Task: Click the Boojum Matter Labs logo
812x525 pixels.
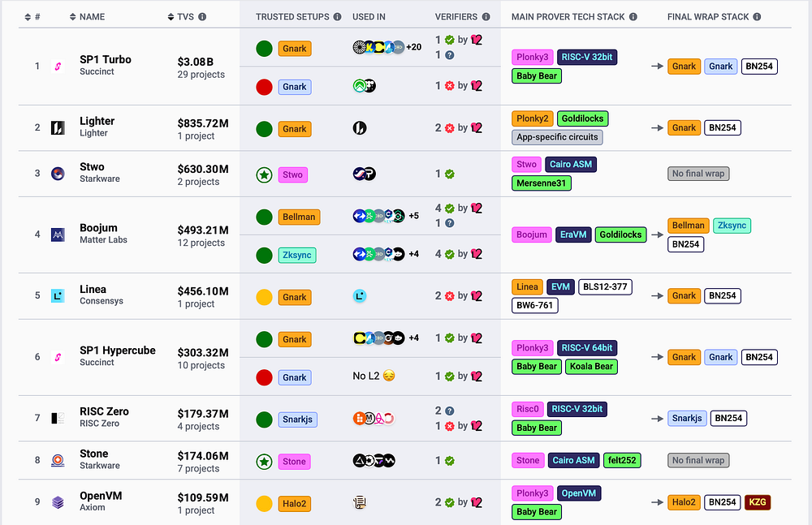Action: pyautogui.click(x=58, y=235)
